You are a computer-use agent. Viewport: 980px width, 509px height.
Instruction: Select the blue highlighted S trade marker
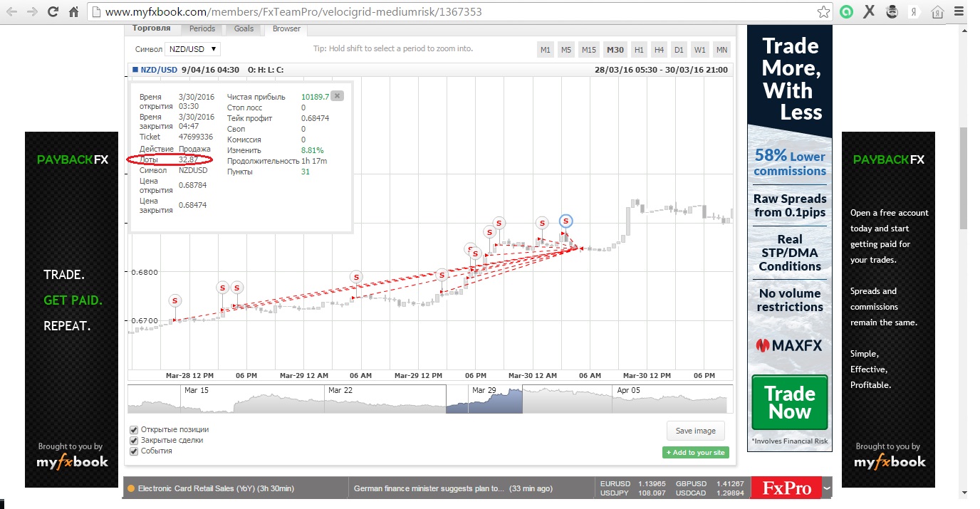pyautogui.click(x=565, y=221)
